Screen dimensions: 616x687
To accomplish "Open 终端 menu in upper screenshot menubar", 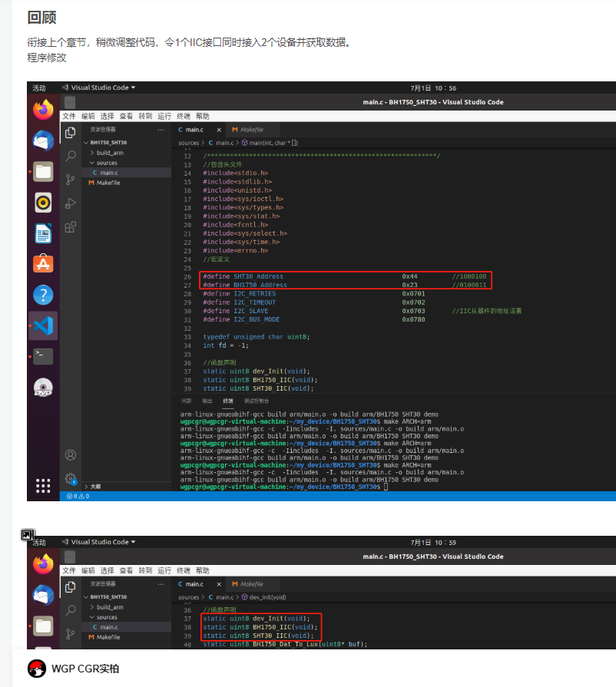I will (x=184, y=116).
